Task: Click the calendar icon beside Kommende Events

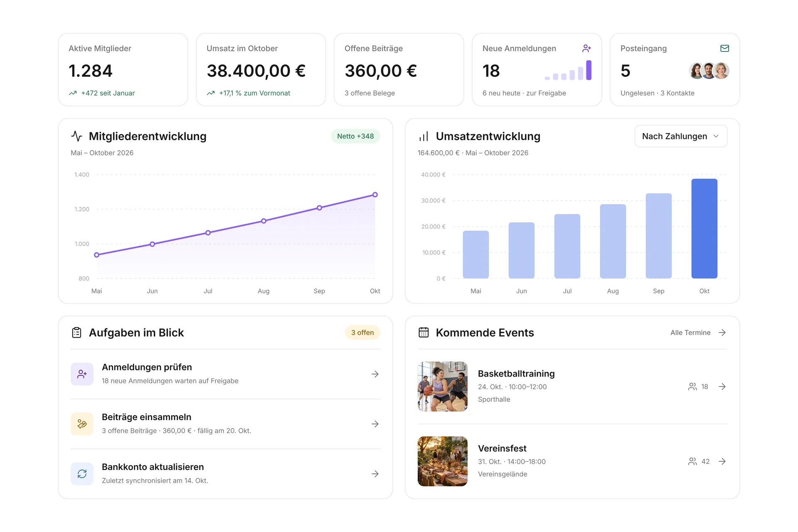Action: [424, 332]
